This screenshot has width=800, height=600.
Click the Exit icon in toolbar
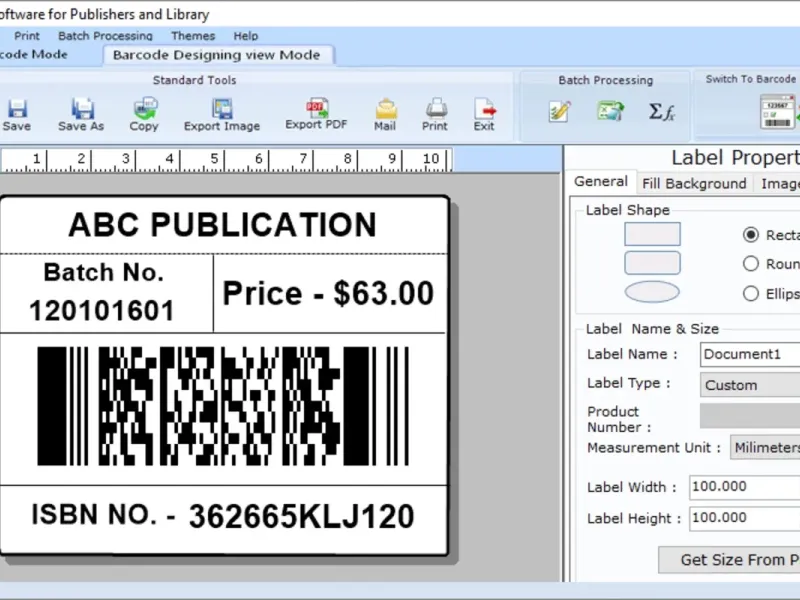[x=485, y=108]
